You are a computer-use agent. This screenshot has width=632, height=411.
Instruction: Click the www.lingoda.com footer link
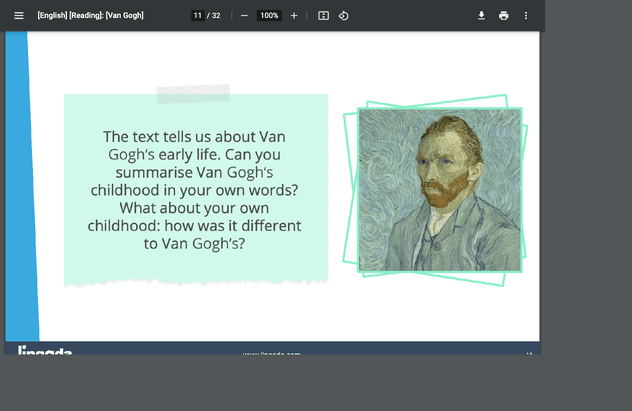coord(271,352)
